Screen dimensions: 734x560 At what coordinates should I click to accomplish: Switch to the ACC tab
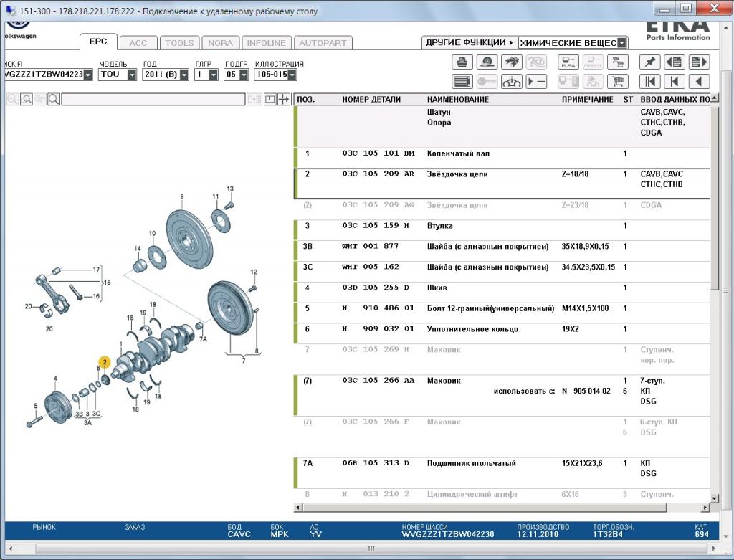point(138,43)
